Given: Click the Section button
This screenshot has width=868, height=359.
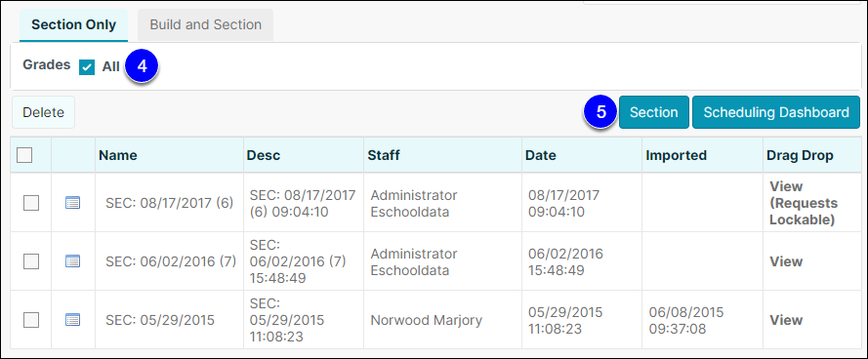Looking at the screenshot, I should click(654, 112).
